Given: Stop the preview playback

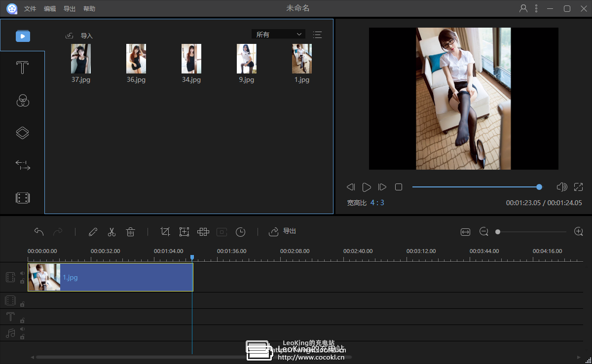Looking at the screenshot, I should click(x=399, y=187).
